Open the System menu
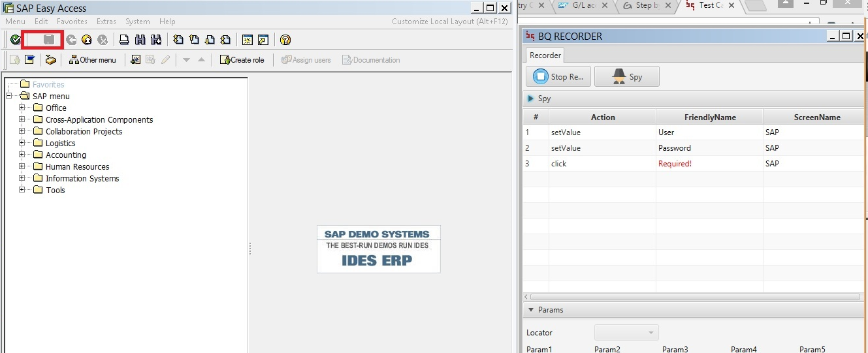Screen dimensions: 868x353 138,22
